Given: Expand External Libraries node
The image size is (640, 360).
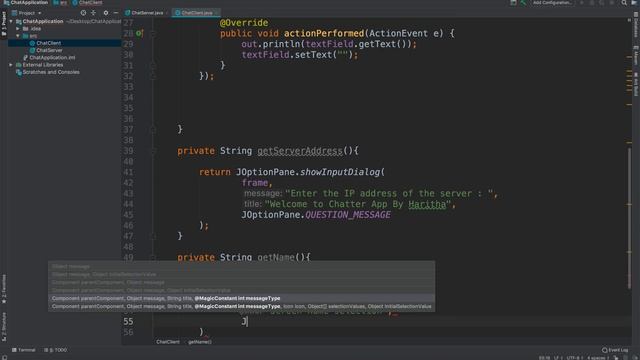Looking at the screenshot, I should (x=11, y=65).
